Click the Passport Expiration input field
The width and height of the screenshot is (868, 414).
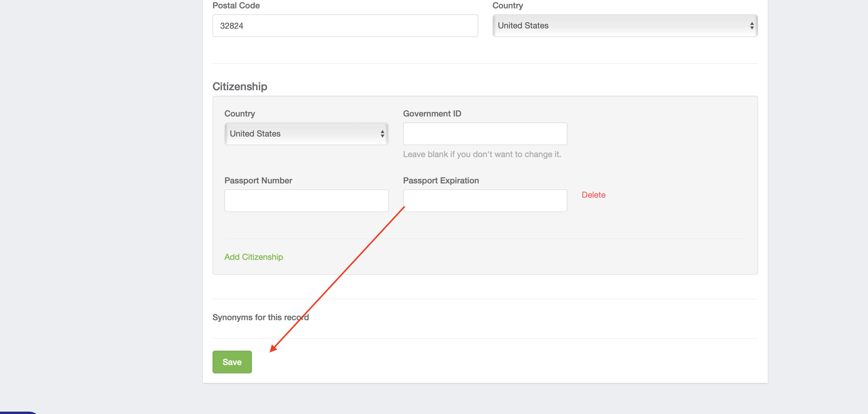coord(485,201)
